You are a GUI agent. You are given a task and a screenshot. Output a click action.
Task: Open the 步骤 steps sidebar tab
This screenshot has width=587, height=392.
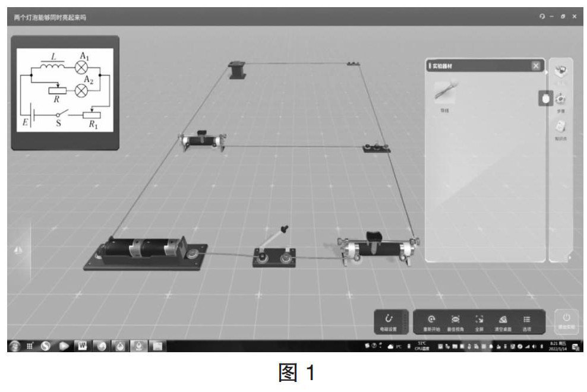point(560,99)
